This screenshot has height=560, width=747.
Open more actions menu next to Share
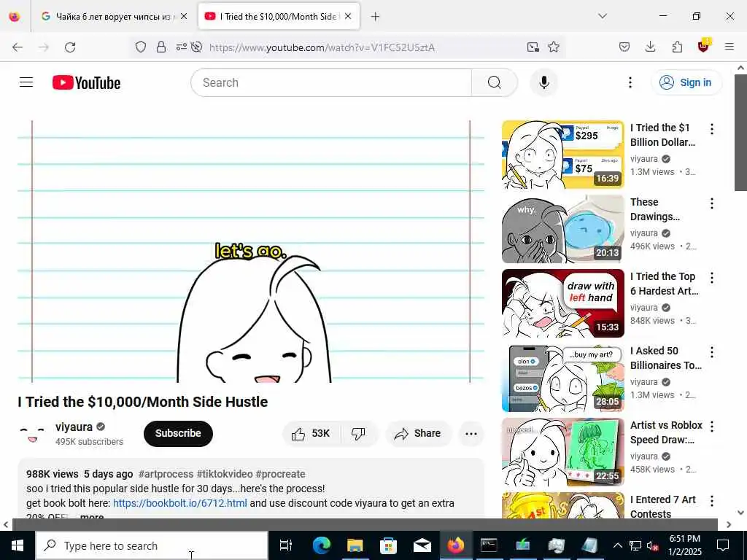[x=471, y=433]
